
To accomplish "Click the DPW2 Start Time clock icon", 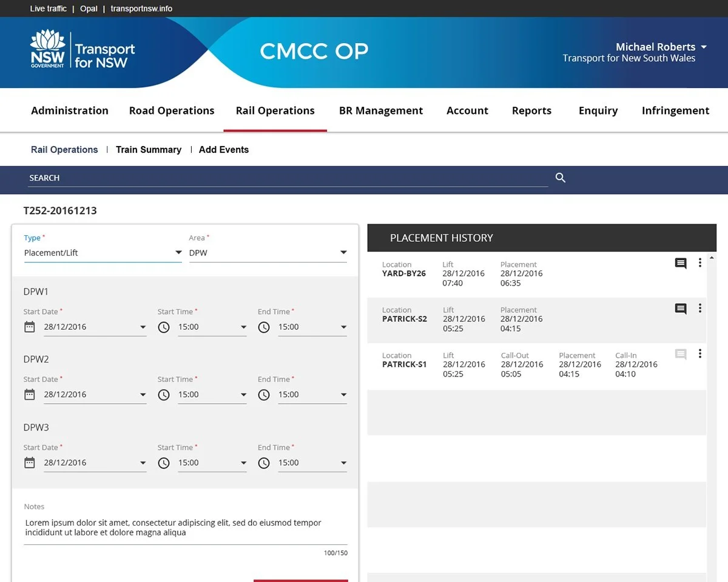I will pos(164,395).
